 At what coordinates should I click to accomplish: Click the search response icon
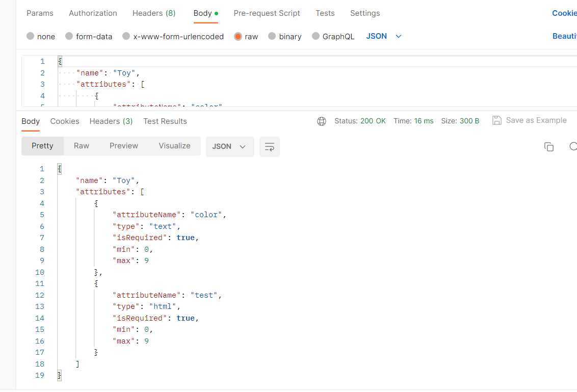pos(573,146)
